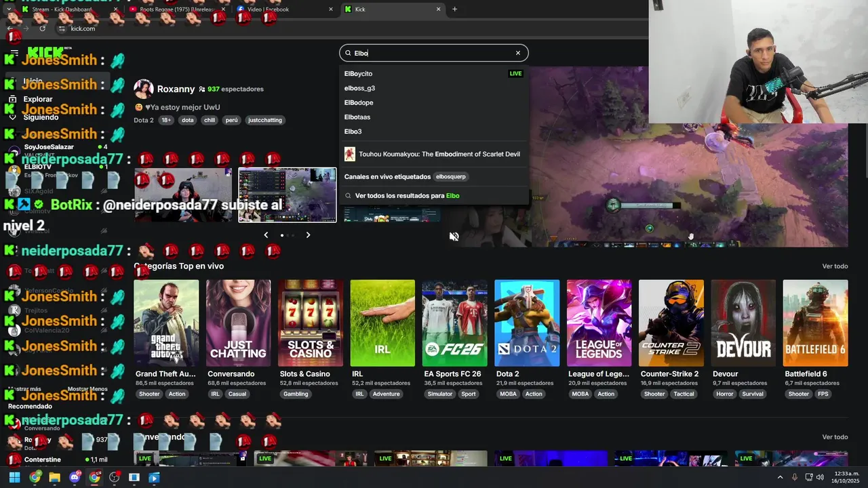Open the site information icon in address bar

(62, 28)
